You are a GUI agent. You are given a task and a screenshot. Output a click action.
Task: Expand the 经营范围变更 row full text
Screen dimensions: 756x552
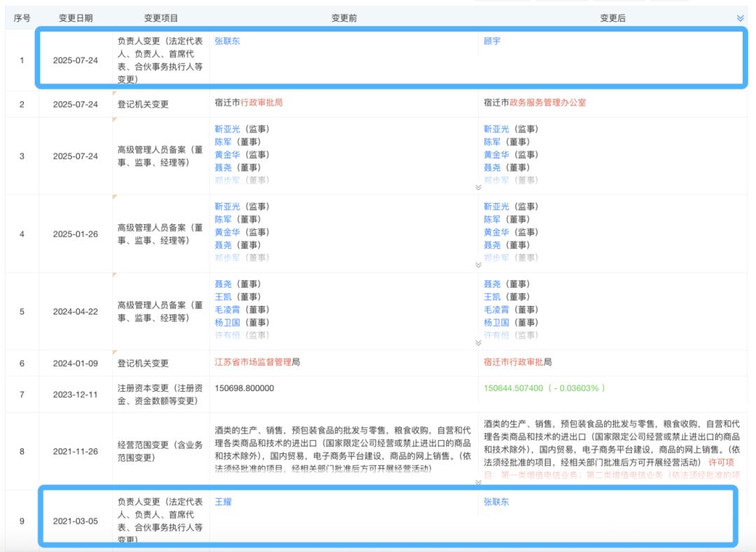478,483
